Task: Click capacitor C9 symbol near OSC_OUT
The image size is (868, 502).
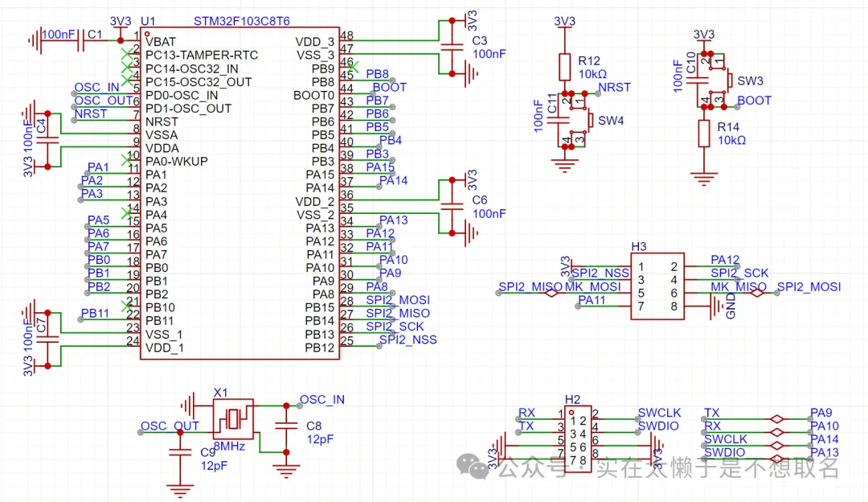Action: pos(176,451)
